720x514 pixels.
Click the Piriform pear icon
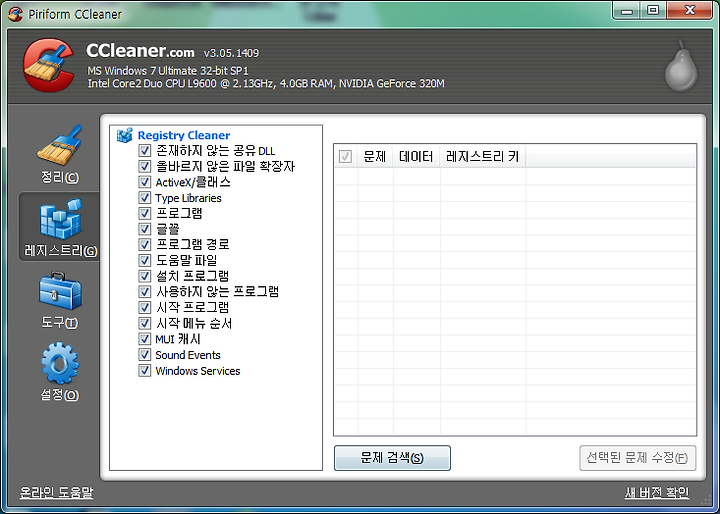point(681,67)
